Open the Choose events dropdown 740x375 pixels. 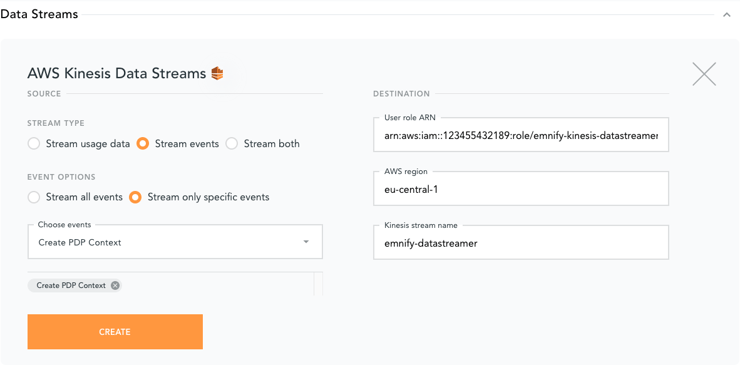click(175, 242)
